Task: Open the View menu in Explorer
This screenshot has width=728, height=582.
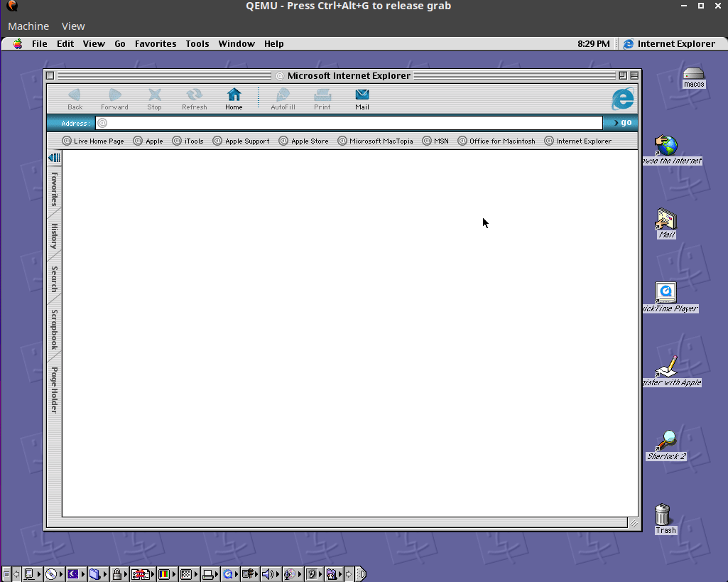Action: 94,43
